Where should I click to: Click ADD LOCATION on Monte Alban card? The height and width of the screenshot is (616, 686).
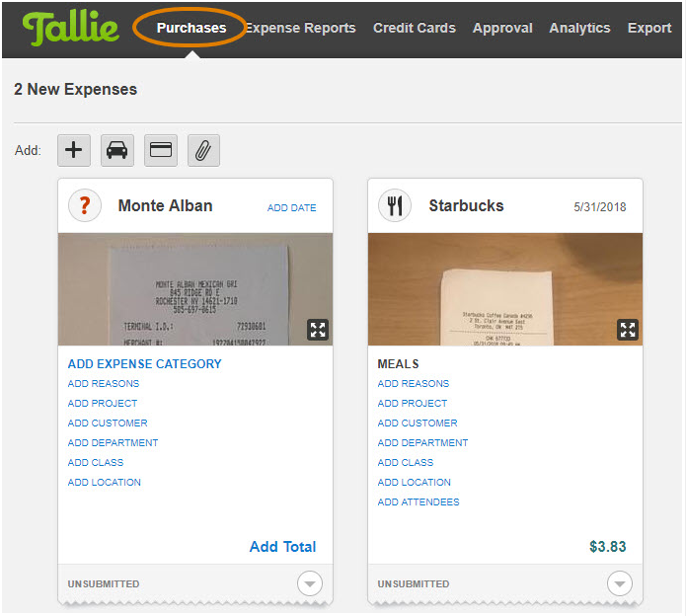point(104,482)
